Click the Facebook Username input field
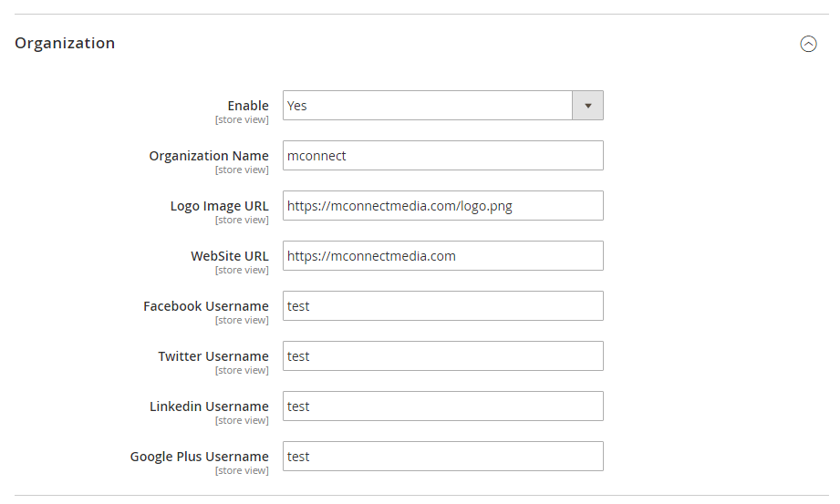Image resolution: width=840 pixels, height=504 pixels. click(x=442, y=306)
